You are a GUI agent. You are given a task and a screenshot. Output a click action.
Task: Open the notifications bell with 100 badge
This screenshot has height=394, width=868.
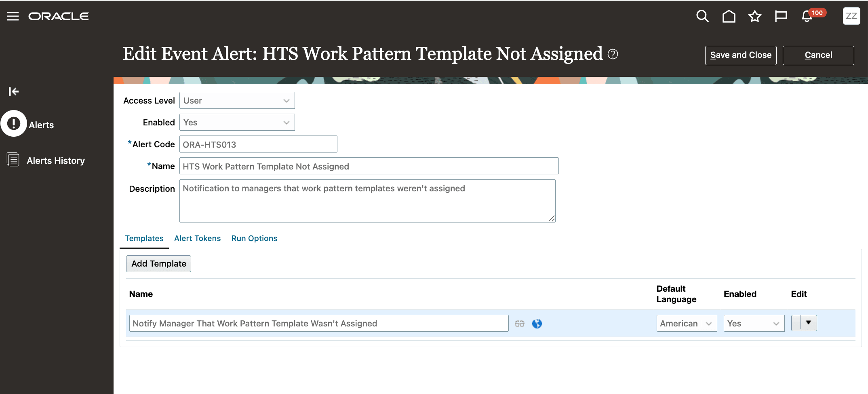[x=806, y=16]
